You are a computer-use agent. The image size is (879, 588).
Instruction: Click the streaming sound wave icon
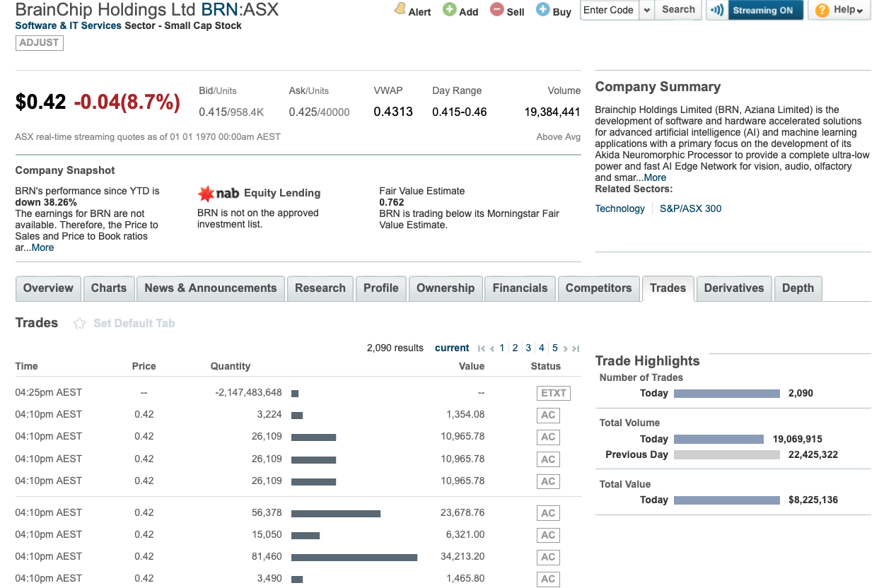(716, 10)
